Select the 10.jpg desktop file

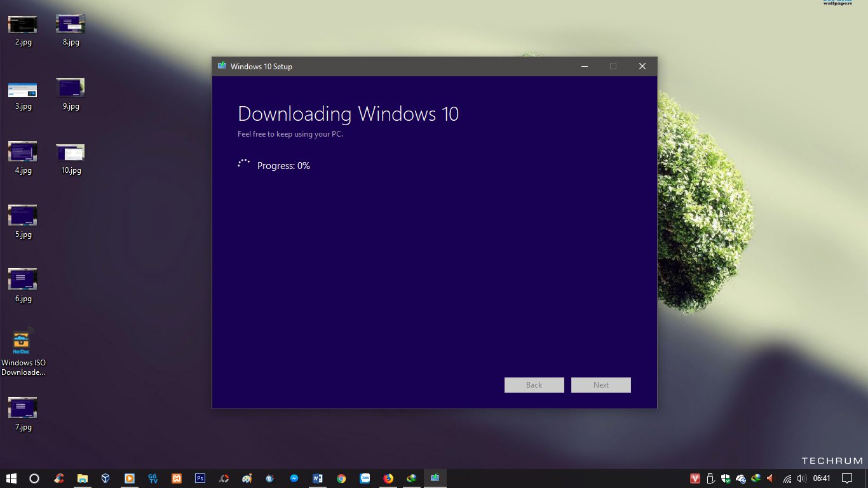(x=71, y=159)
